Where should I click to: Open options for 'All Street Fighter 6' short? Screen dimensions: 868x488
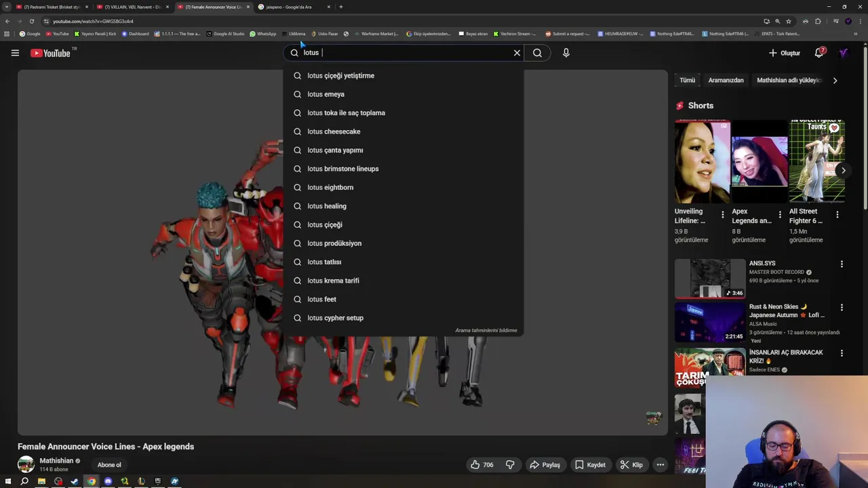837,215
